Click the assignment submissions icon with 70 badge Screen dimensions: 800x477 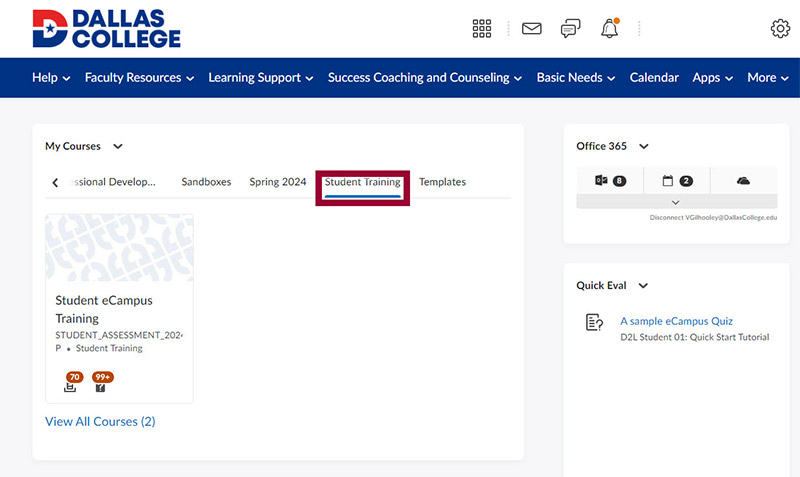click(x=71, y=382)
